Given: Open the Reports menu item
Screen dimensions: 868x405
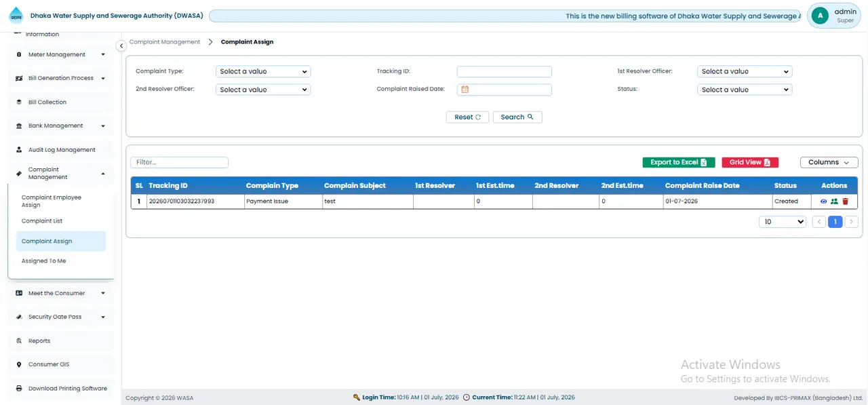Looking at the screenshot, I should (x=60, y=341).
